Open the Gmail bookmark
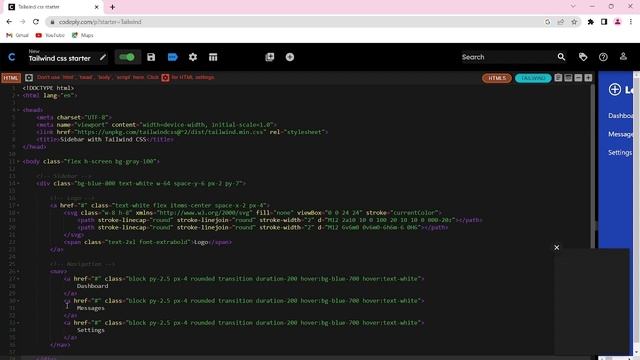 pyautogui.click(x=18, y=36)
